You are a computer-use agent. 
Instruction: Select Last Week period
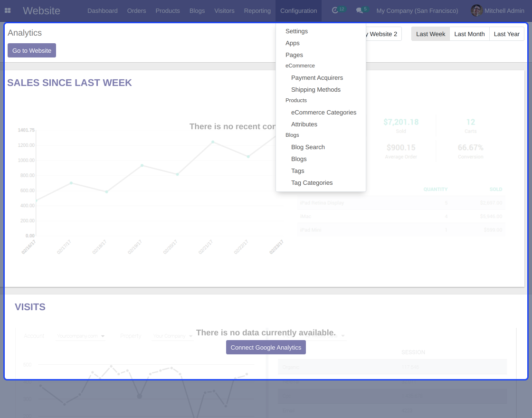[x=430, y=34]
